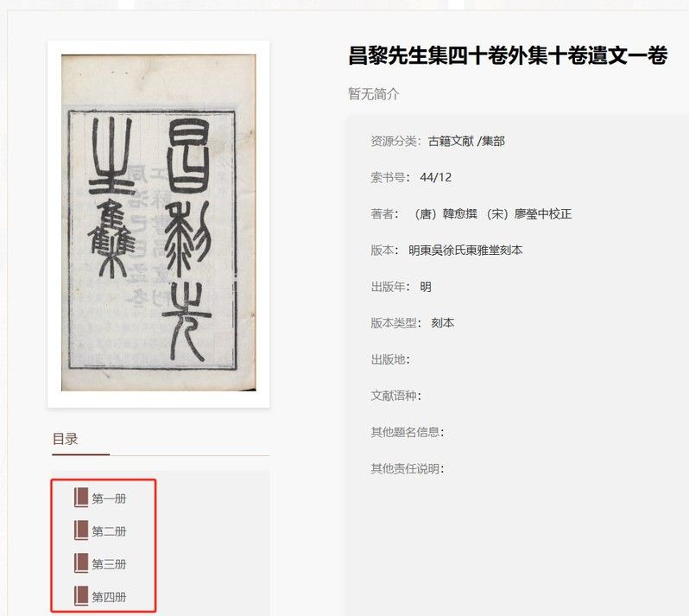Click the collator name 廖瑩中校正
689x616 pixels.
point(543,214)
